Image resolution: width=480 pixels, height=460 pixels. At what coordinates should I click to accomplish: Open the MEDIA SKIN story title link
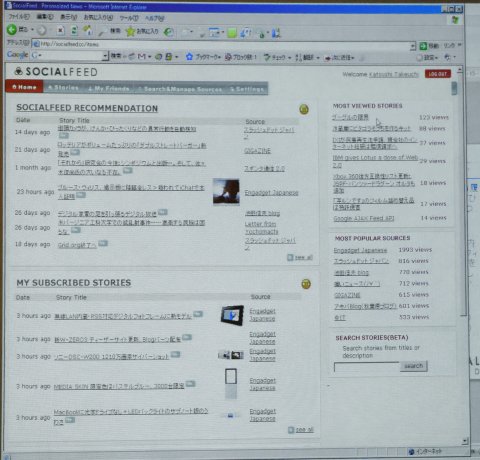coord(119,386)
